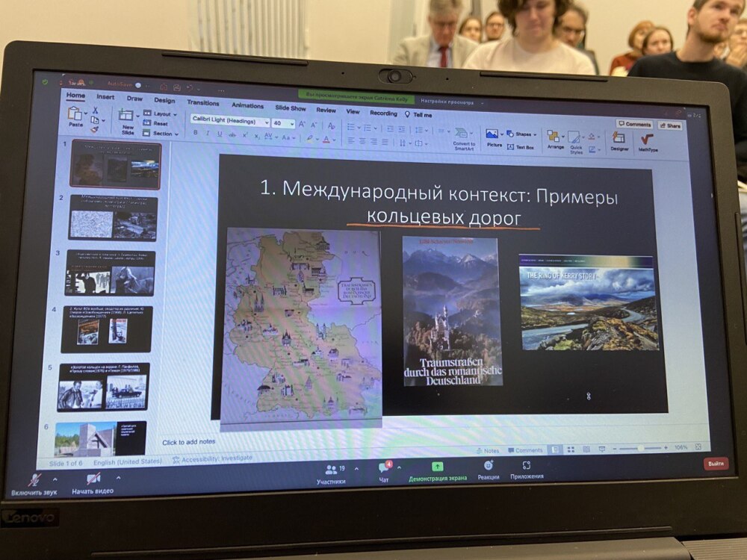Leave the meeting via Выйти button

[x=715, y=464]
